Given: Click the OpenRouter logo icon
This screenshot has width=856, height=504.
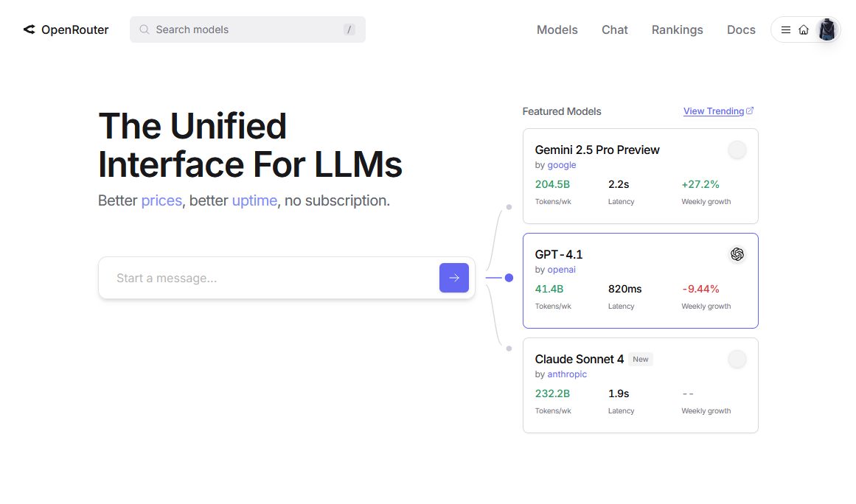Looking at the screenshot, I should pyautogui.click(x=29, y=29).
